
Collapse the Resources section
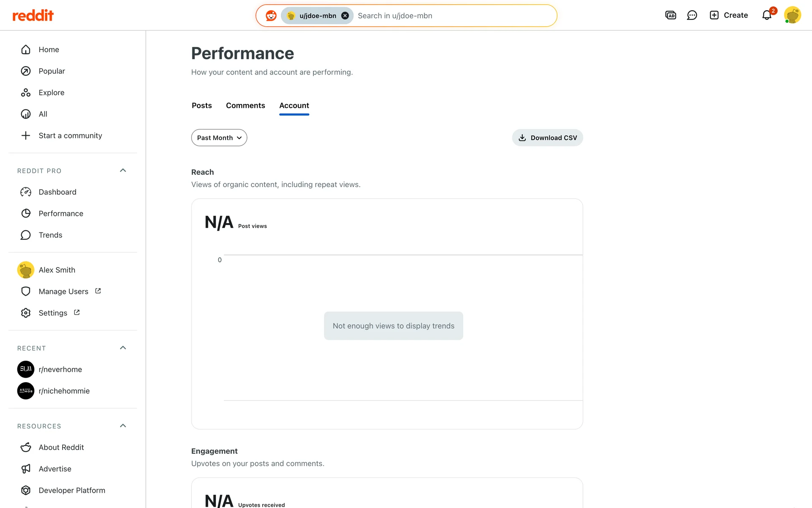(123, 426)
